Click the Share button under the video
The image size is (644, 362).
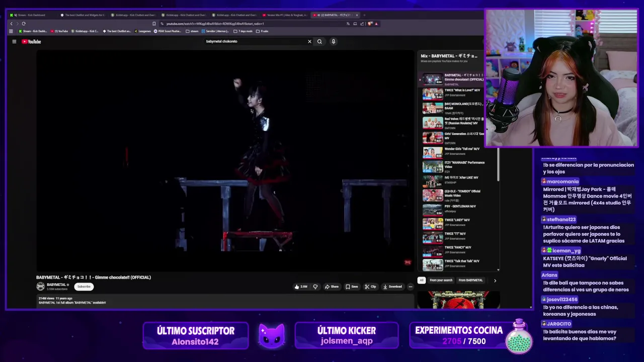[x=332, y=287]
